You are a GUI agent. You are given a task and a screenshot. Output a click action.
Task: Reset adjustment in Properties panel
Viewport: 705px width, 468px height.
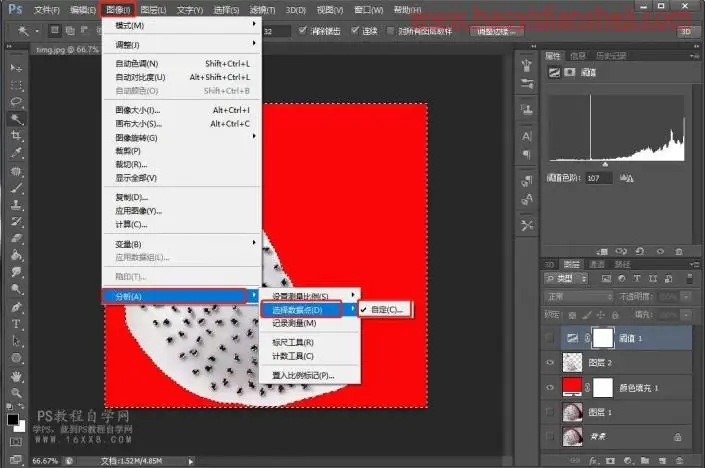tap(640, 251)
